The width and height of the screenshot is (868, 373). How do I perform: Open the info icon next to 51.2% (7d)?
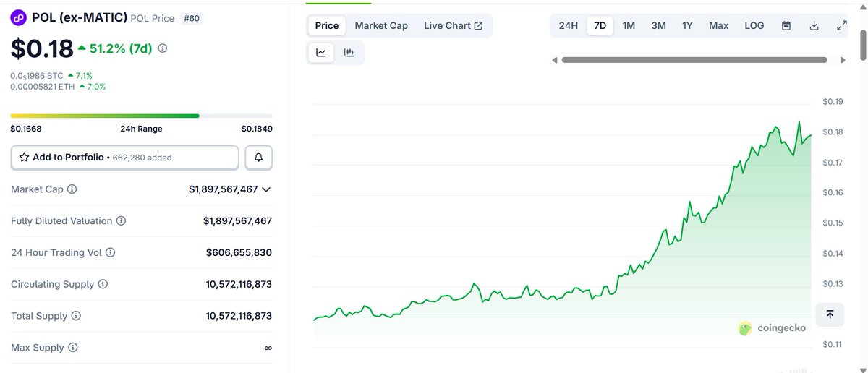click(x=163, y=48)
